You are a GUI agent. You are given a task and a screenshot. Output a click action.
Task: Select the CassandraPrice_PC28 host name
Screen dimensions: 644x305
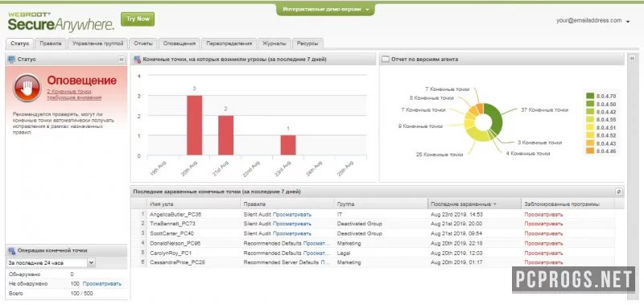point(177,262)
